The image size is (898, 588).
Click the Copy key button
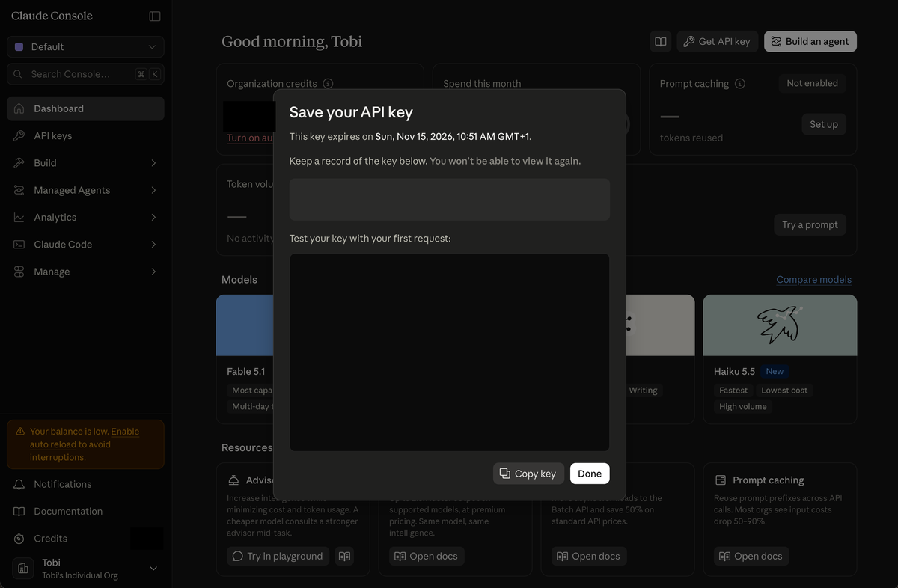[x=528, y=474]
